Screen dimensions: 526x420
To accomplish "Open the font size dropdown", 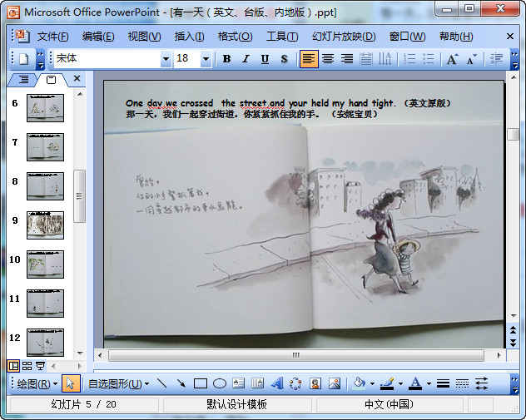I will tap(206, 59).
